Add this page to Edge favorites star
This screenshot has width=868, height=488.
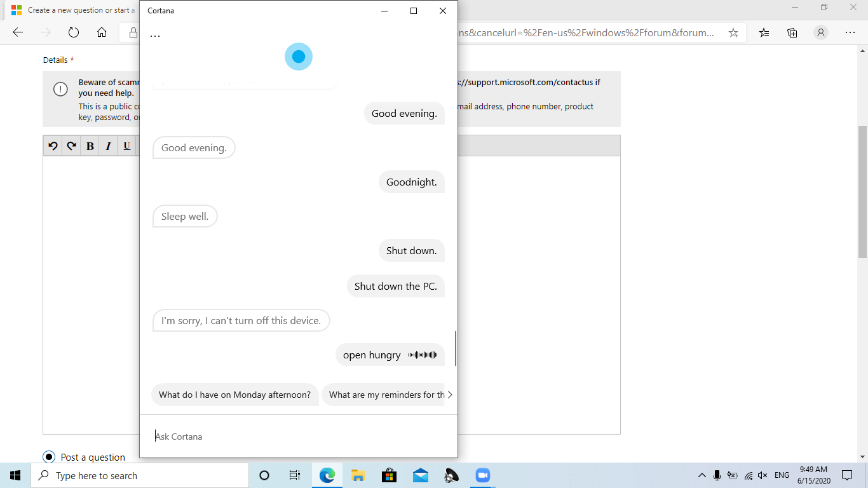[x=733, y=32]
